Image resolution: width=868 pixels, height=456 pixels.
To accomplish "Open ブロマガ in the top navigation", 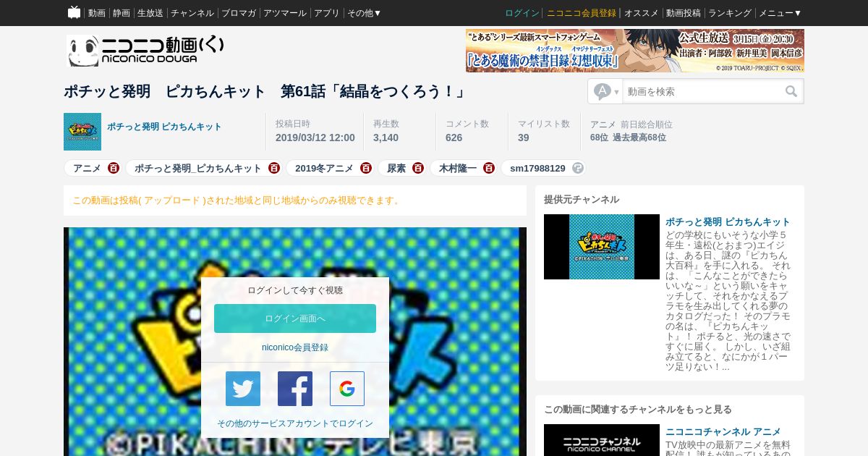I will [239, 13].
